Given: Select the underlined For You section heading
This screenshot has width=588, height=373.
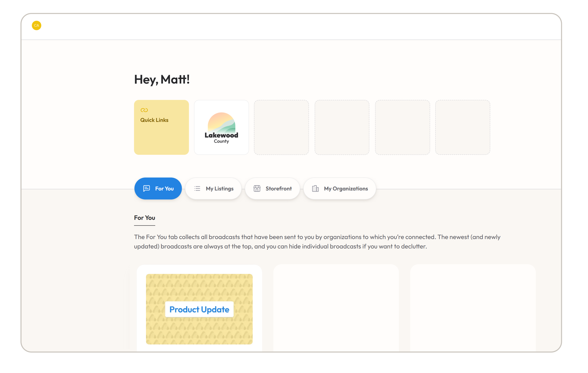Looking at the screenshot, I should (x=144, y=218).
